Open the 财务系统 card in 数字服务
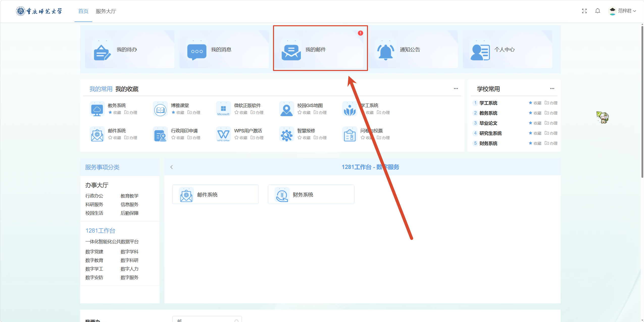The width and height of the screenshot is (644, 322). (311, 194)
